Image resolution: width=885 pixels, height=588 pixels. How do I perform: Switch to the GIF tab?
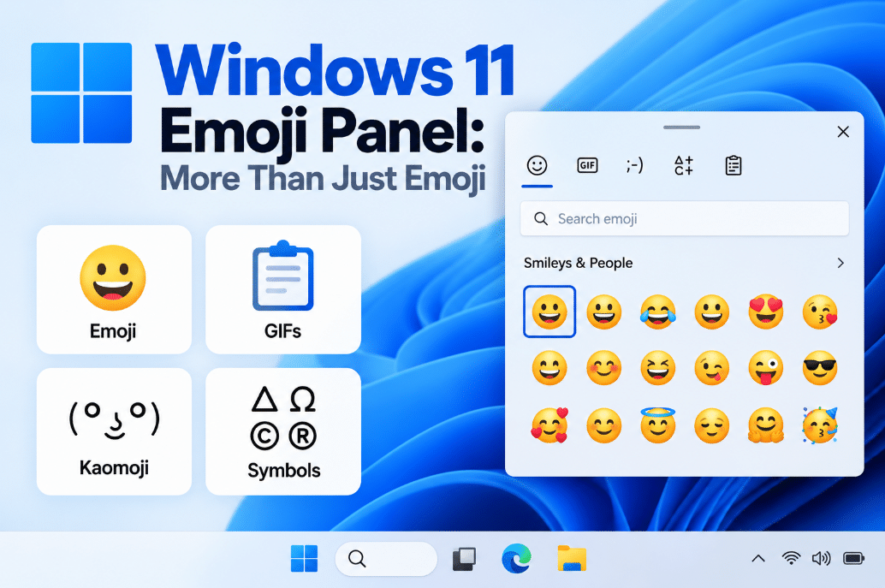[x=587, y=165]
